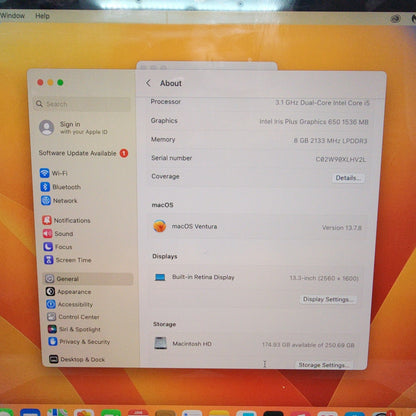Click the Built-in Retina Display laptop icon
The width and height of the screenshot is (416, 416).
coord(160,277)
